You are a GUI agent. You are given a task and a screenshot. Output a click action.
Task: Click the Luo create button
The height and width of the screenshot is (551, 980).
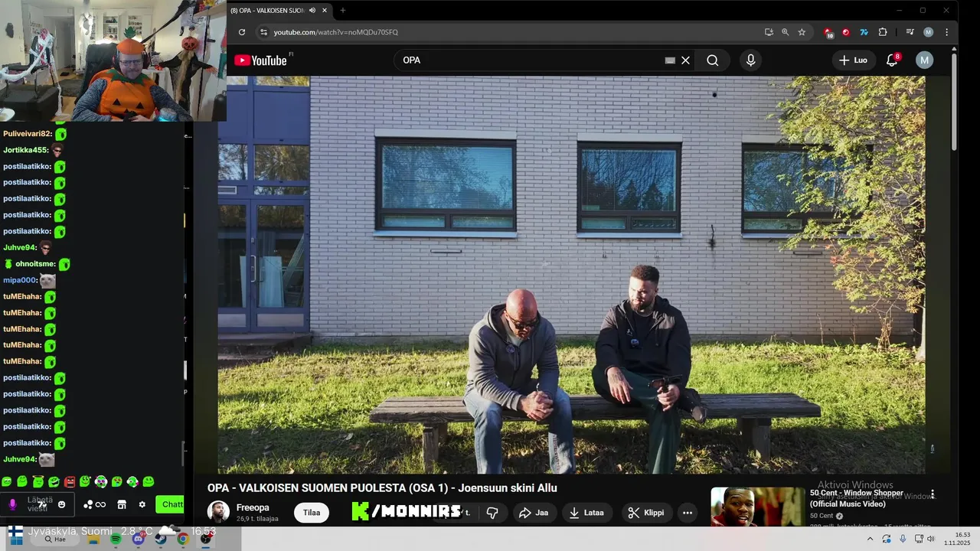pyautogui.click(x=854, y=60)
